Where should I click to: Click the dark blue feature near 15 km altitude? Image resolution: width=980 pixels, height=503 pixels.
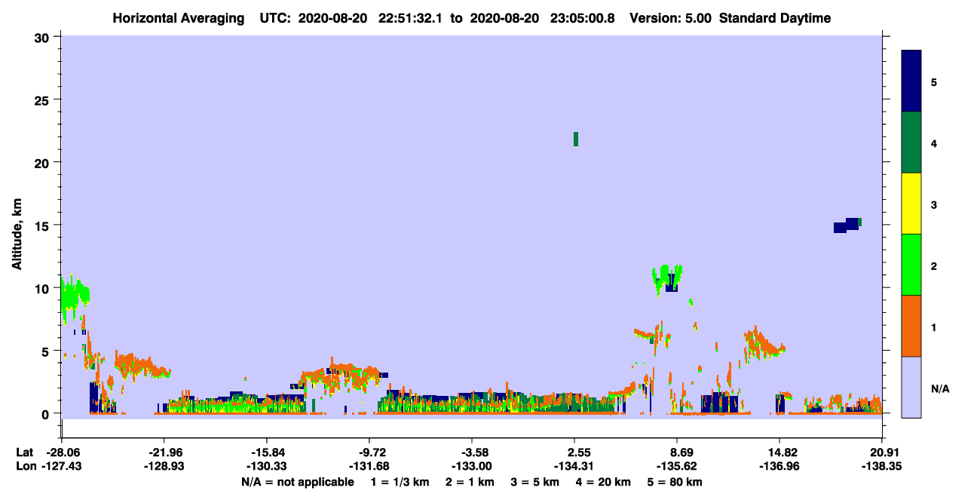[847, 225]
